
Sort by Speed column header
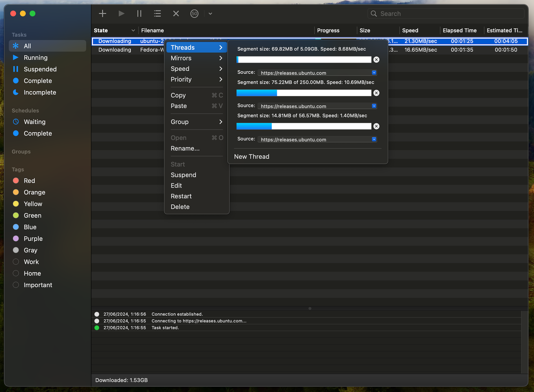pyautogui.click(x=420, y=30)
